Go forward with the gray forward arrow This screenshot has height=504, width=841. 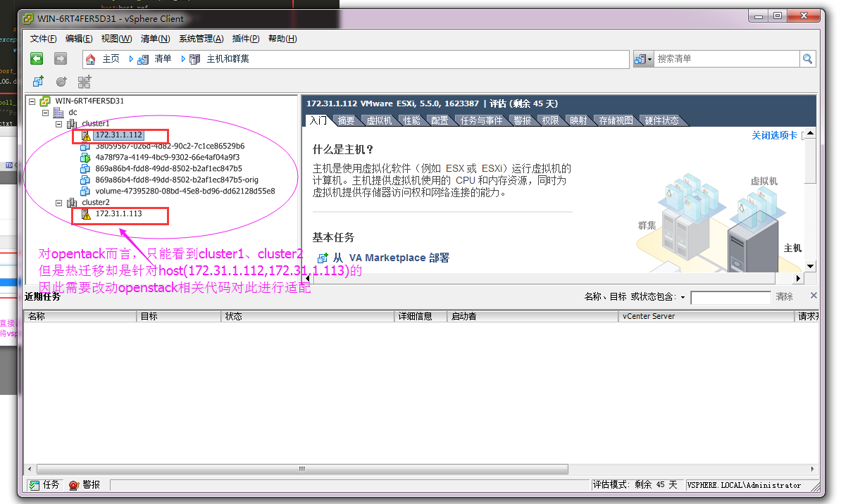61,58
